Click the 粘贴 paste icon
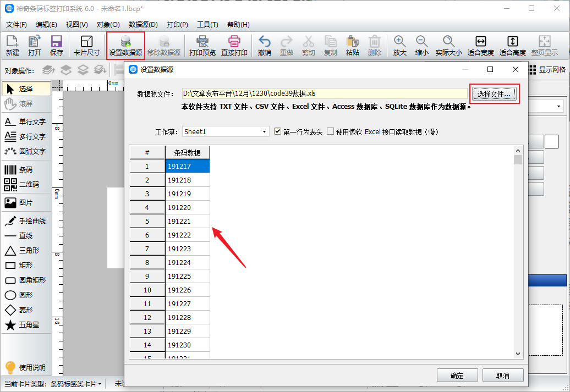 [352, 46]
